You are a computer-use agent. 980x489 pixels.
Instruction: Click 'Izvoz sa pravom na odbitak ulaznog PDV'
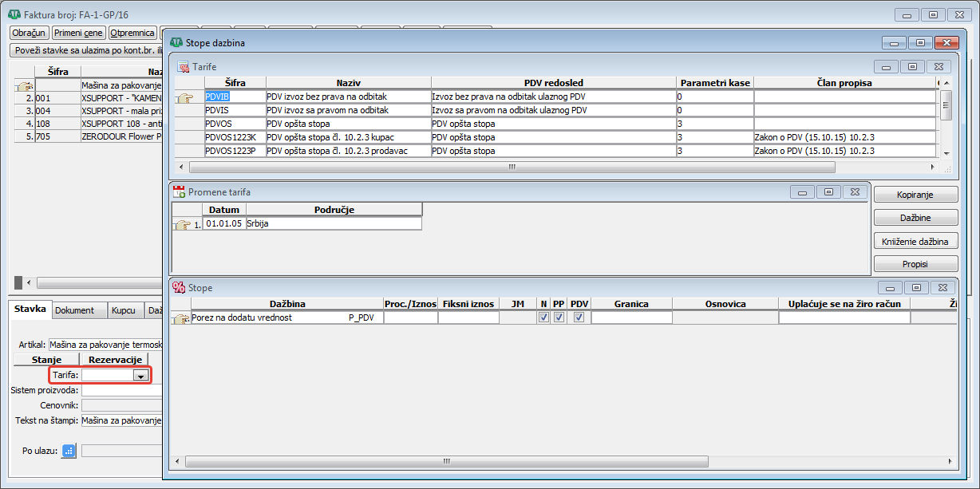pyautogui.click(x=554, y=110)
